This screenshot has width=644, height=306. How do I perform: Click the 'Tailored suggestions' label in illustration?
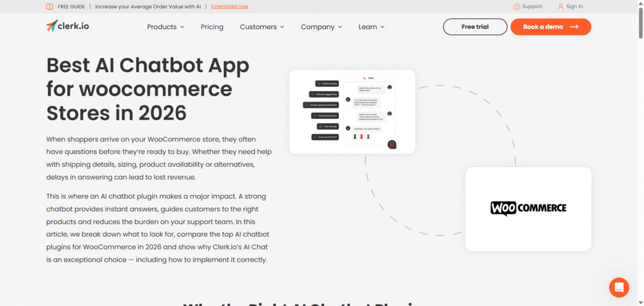click(324, 94)
